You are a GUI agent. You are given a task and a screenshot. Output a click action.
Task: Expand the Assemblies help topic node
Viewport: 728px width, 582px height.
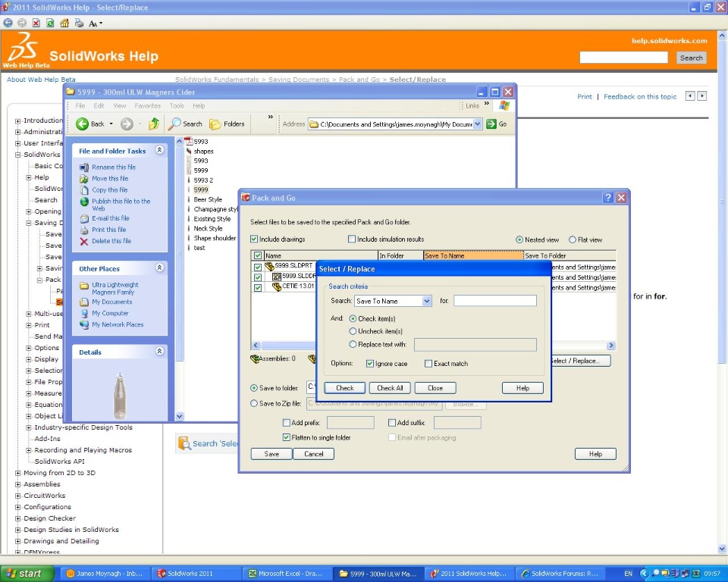[17, 484]
